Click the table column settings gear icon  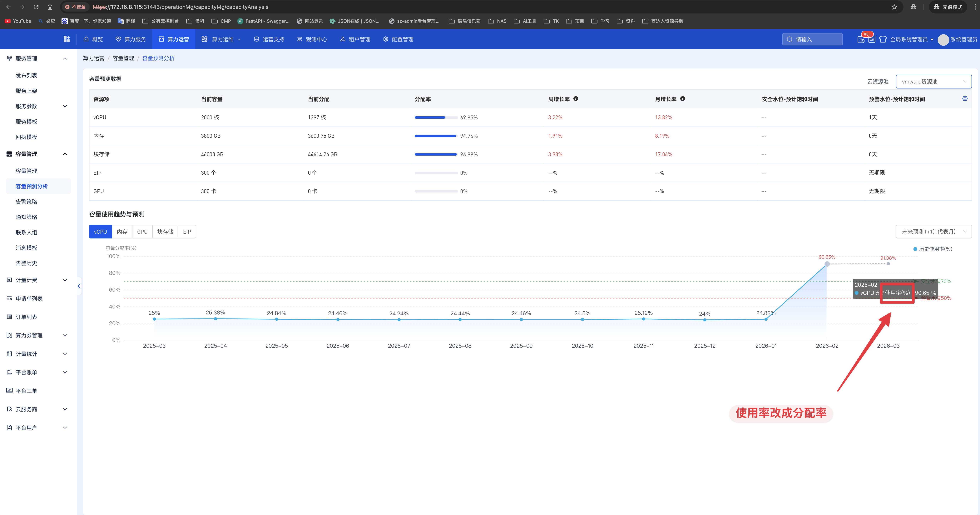[x=964, y=99]
